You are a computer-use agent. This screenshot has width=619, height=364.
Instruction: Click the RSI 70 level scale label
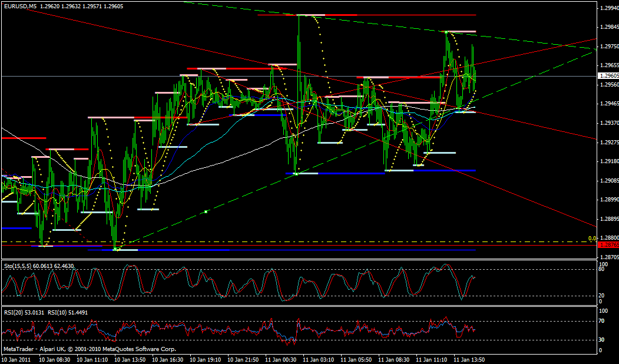coord(602,321)
